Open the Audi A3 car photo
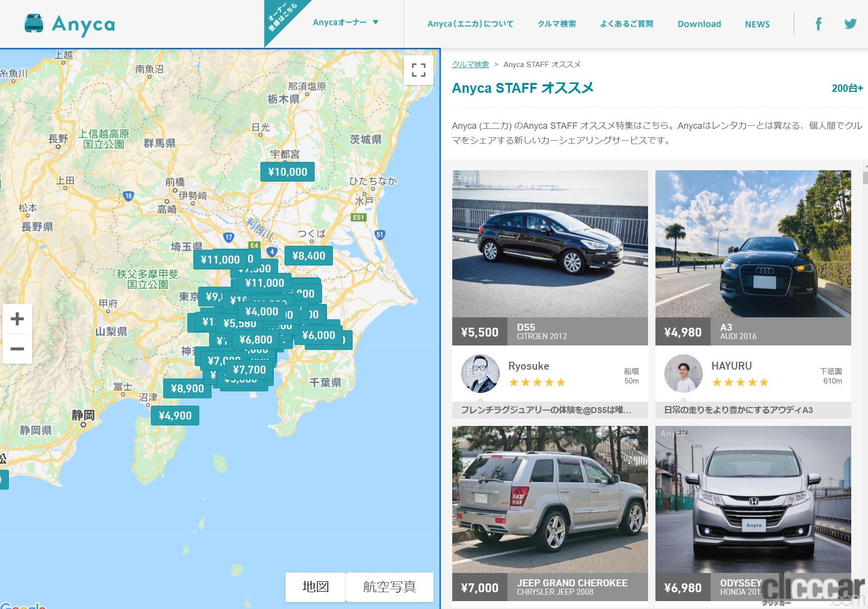 (x=753, y=244)
